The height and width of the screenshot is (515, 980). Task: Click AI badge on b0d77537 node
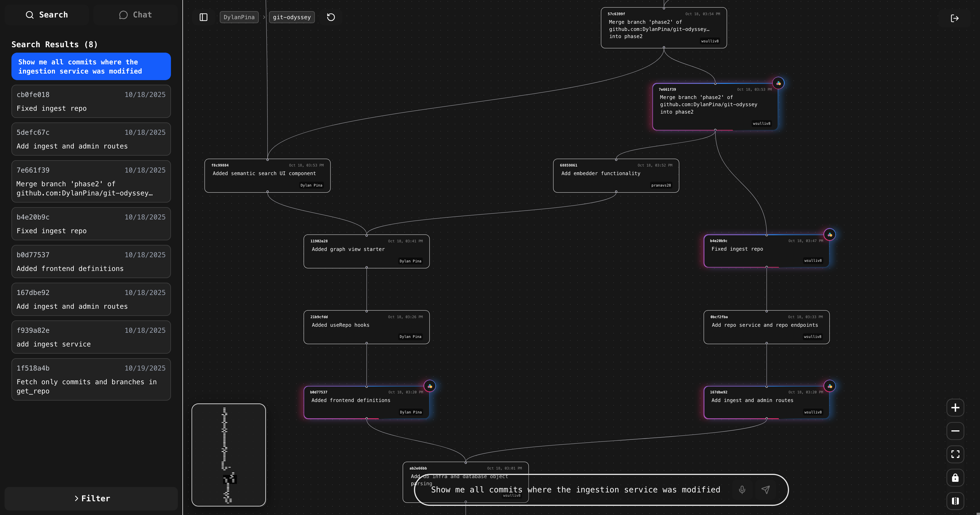tap(429, 386)
